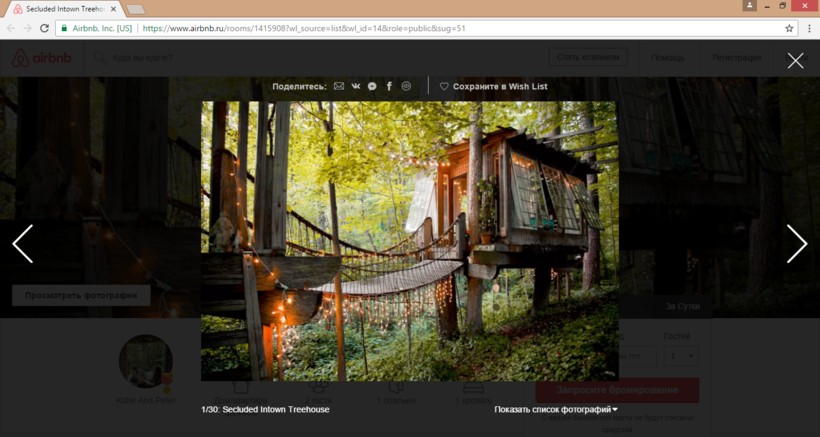Advance to the next photo arrow
This screenshot has width=820, height=437.
point(797,244)
